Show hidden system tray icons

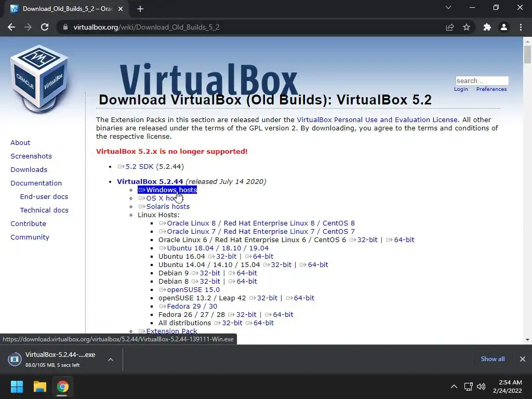[x=454, y=387]
